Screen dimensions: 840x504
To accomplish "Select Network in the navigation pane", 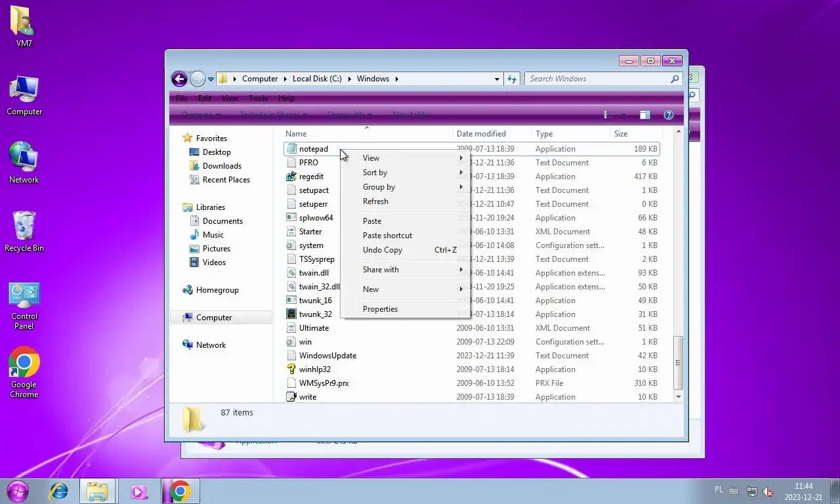I will pos(204,345).
